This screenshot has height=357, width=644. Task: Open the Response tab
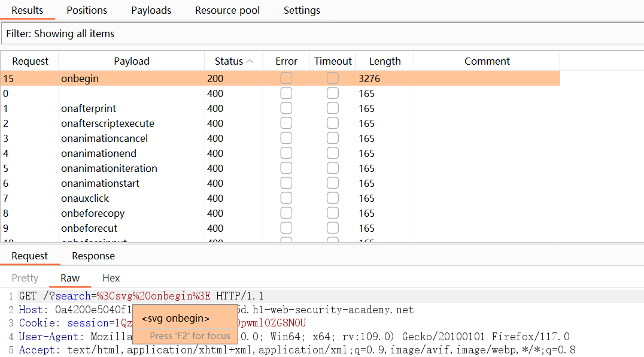(x=93, y=256)
